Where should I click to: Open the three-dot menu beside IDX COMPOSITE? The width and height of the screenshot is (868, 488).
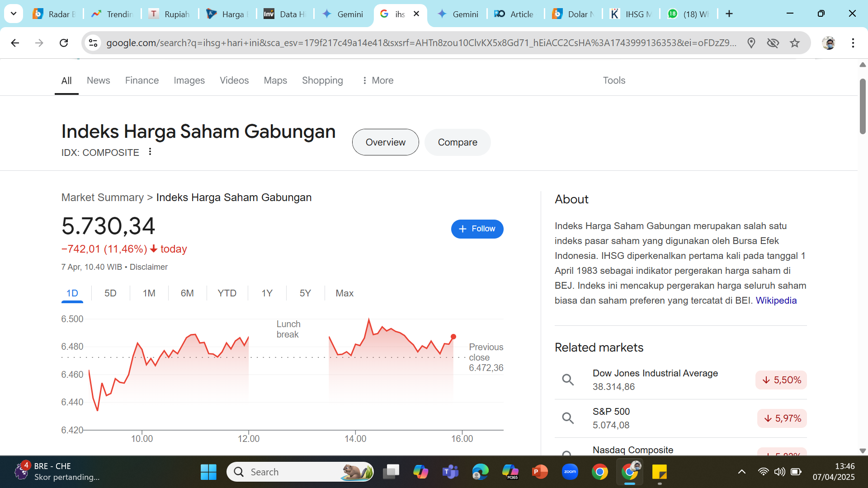point(150,152)
